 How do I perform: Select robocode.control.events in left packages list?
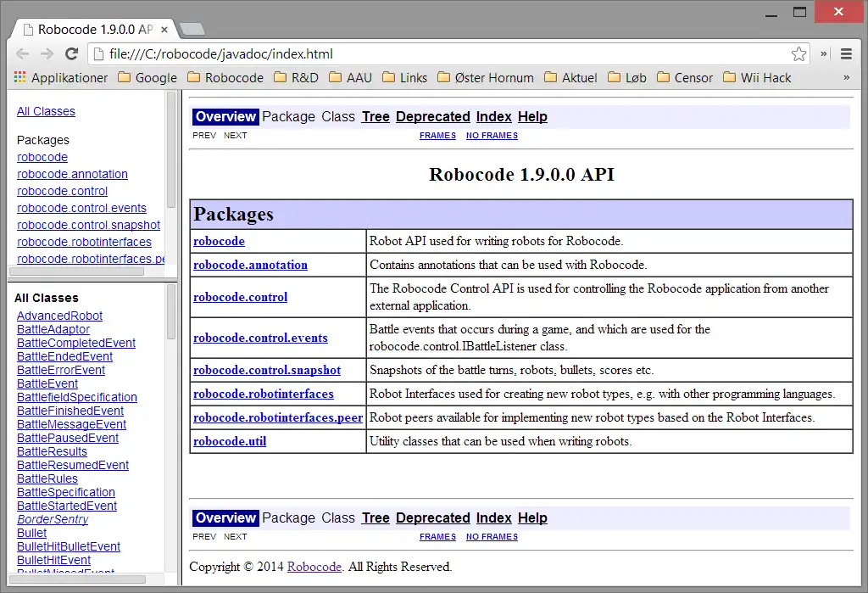pos(81,209)
